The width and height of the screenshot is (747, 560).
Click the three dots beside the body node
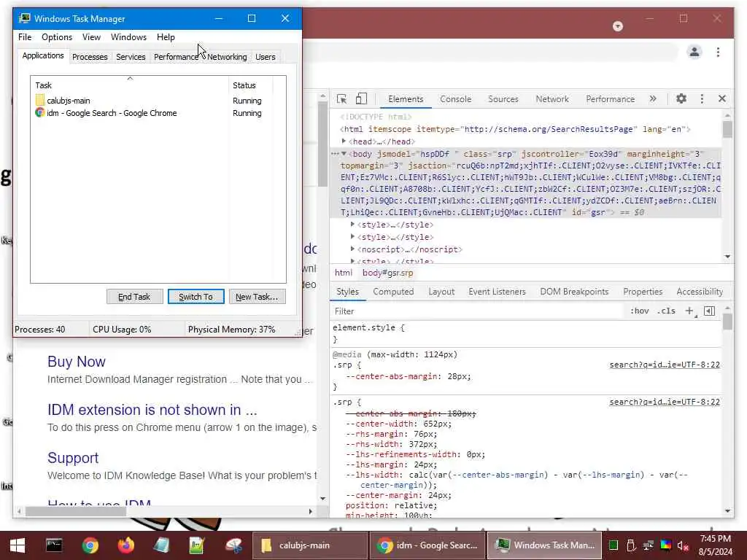(x=335, y=154)
